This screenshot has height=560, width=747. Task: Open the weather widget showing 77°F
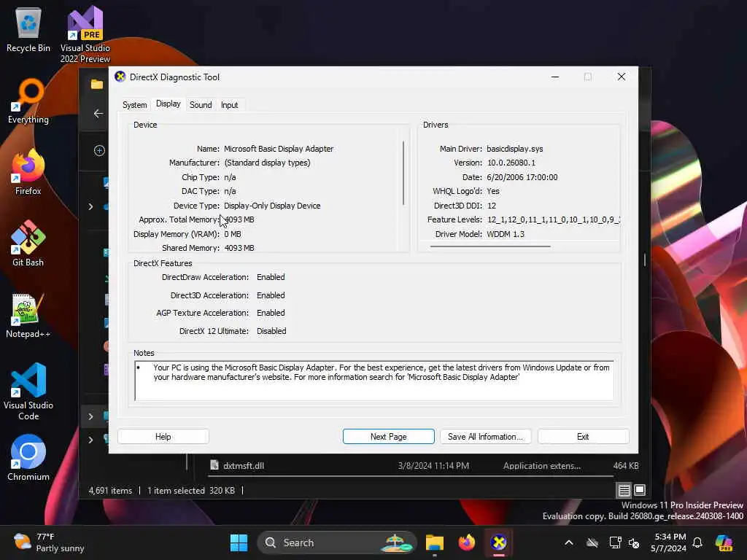point(49,542)
